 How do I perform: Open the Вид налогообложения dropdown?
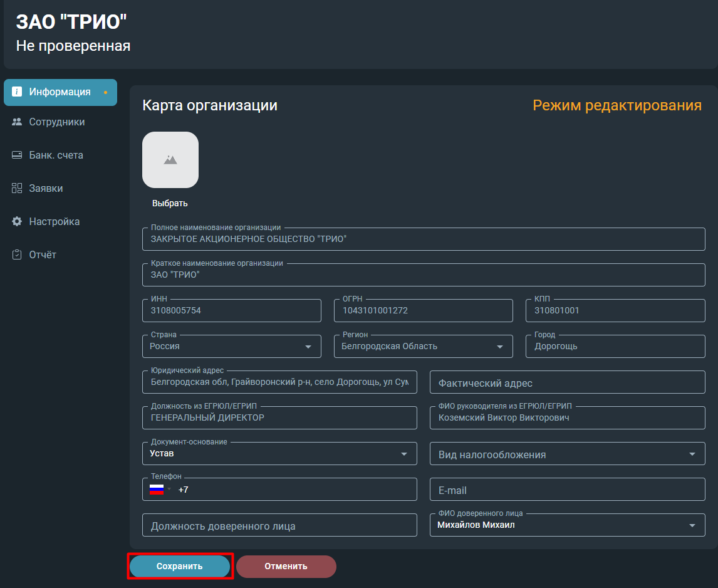pos(568,454)
